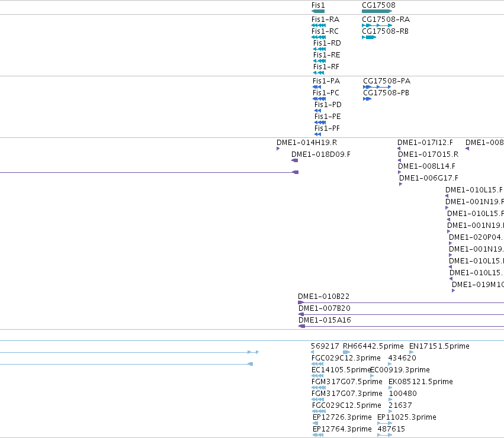Select EP12764.3prime label

coord(342,430)
